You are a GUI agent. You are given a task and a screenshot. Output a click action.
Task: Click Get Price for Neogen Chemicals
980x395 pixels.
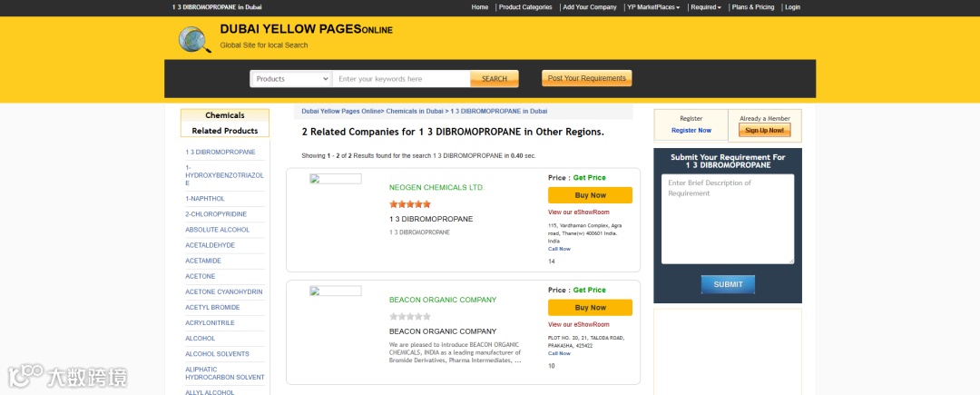tap(590, 177)
